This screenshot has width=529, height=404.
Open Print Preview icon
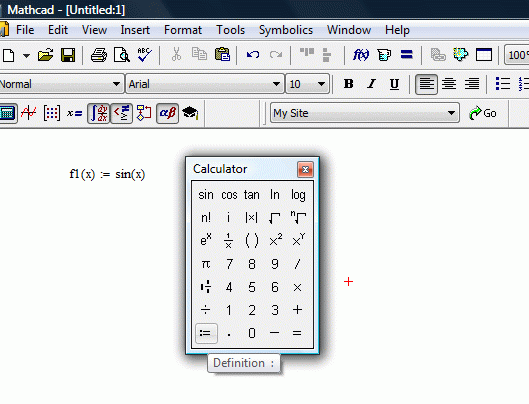click(122, 55)
